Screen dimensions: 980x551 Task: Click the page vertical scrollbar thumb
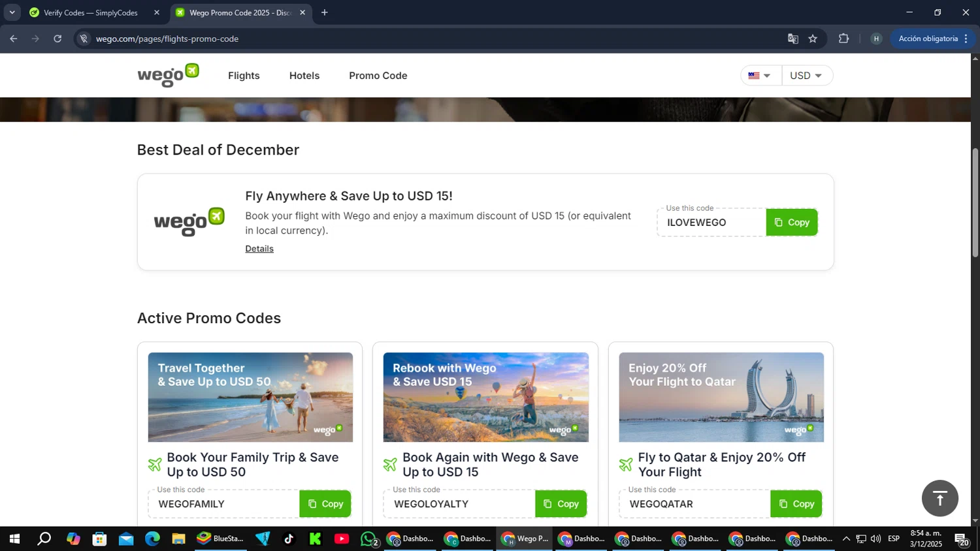[x=975, y=202]
